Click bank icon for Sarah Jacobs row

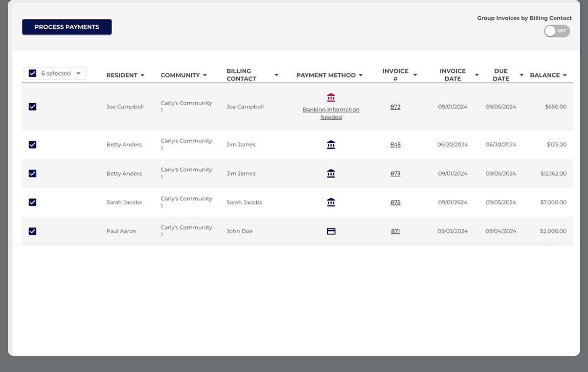[331, 202]
